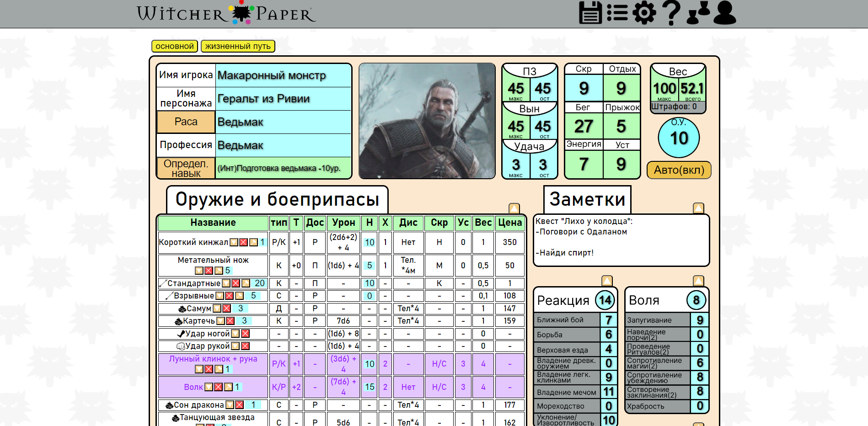Collapse the Оружие и боеприпасы section arrow
Viewport: 868px width, 426px height.
514,208
